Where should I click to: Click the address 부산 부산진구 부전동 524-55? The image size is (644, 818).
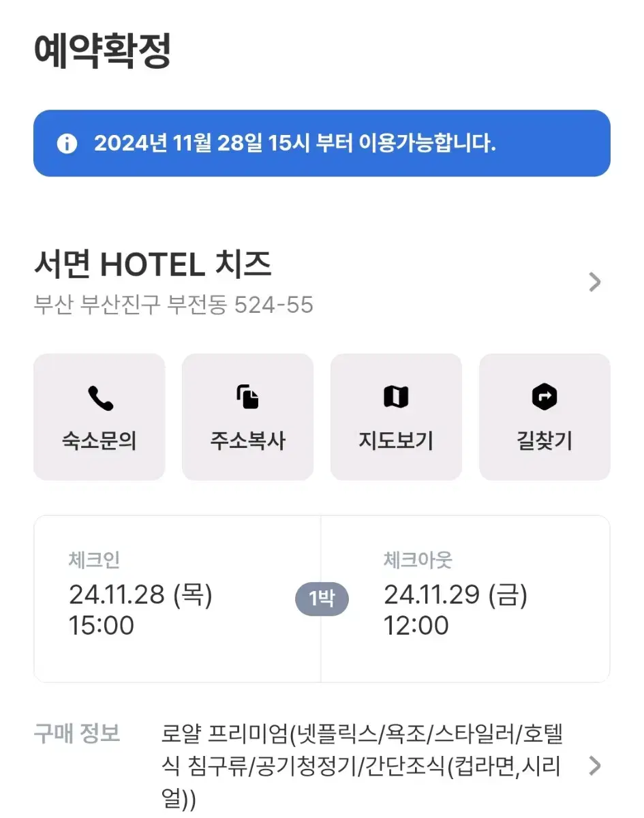174,305
